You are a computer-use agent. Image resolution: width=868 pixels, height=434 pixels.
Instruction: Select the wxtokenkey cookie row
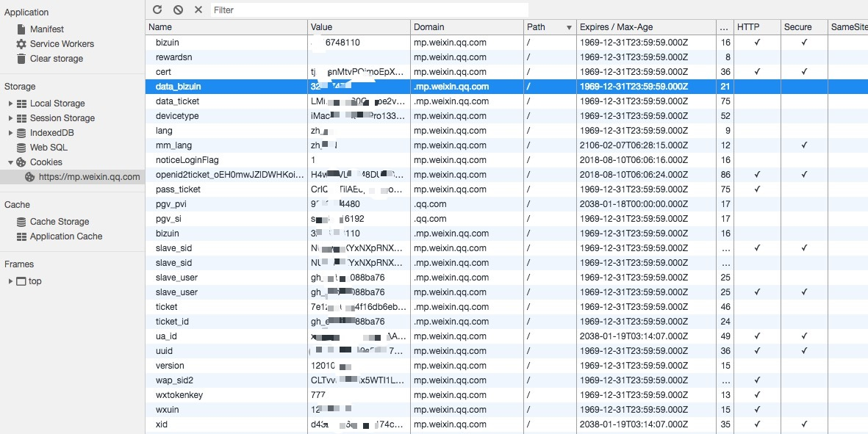pos(506,395)
